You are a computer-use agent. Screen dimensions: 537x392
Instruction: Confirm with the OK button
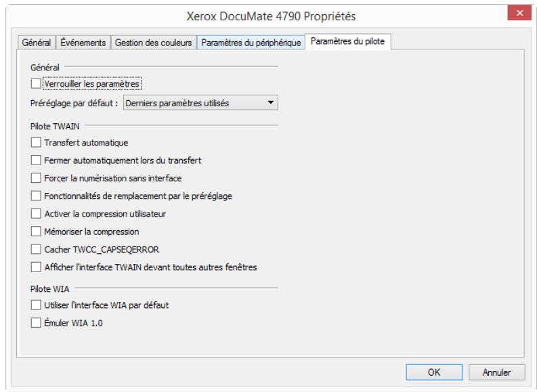coord(434,372)
